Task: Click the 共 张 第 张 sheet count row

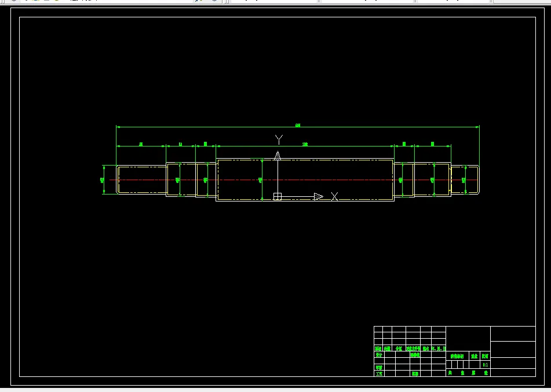Action: pos(468,373)
